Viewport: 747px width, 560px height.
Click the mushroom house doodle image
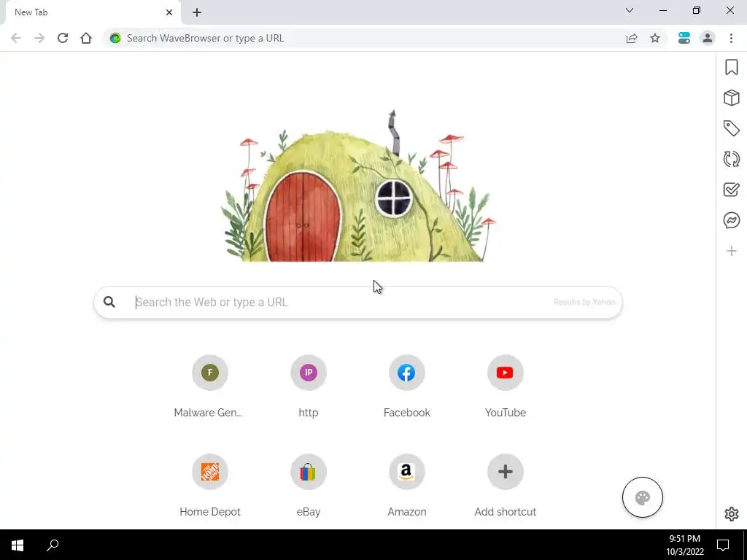[357, 186]
